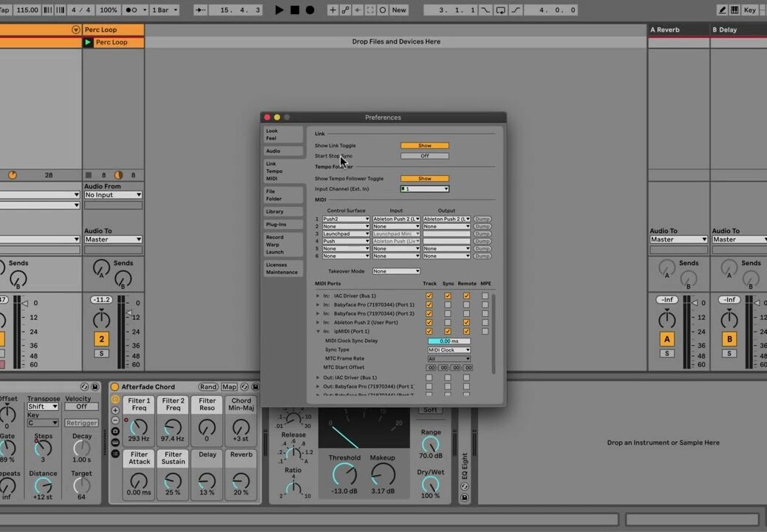Show Afterfade Chord macro controls icon

click(115, 400)
